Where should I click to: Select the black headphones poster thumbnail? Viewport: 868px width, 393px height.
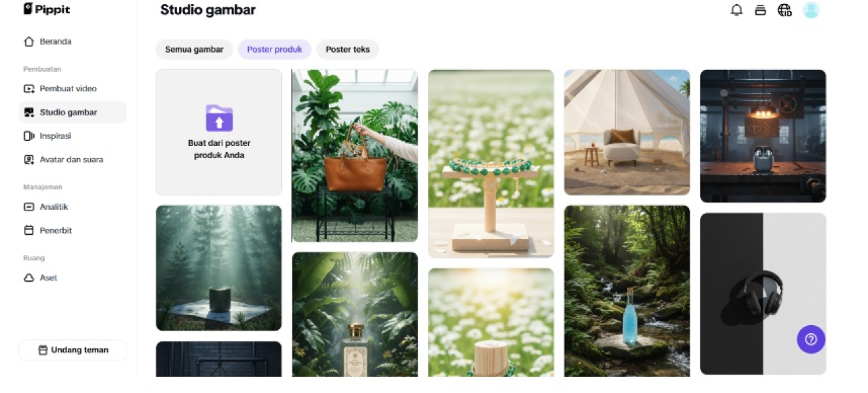click(x=763, y=293)
